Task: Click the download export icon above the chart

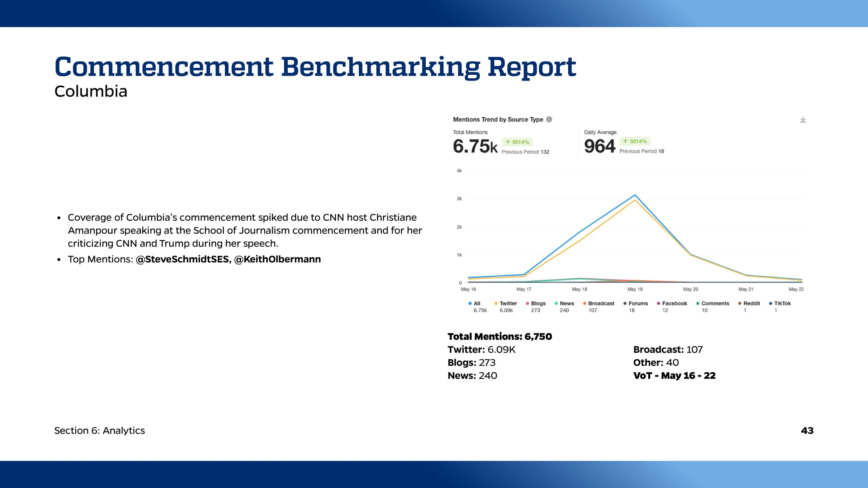Action: point(803,120)
